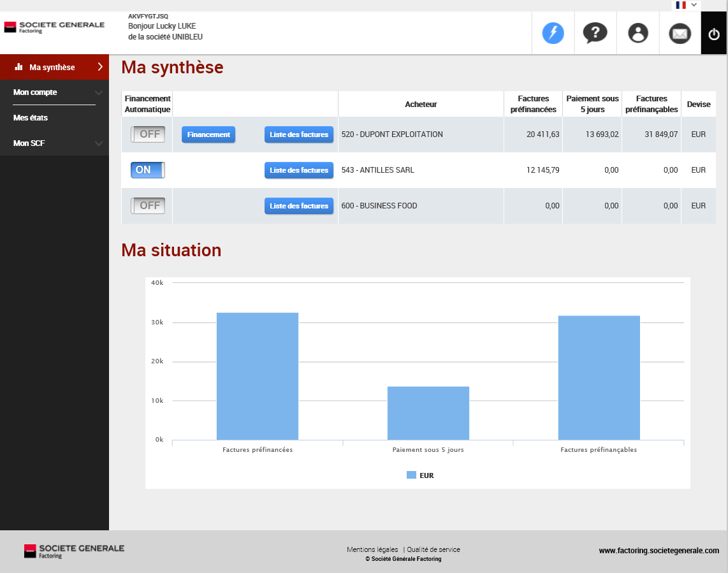Expand the Mon compte menu chevron
The height and width of the screenshot is (573, 728).
98,92
